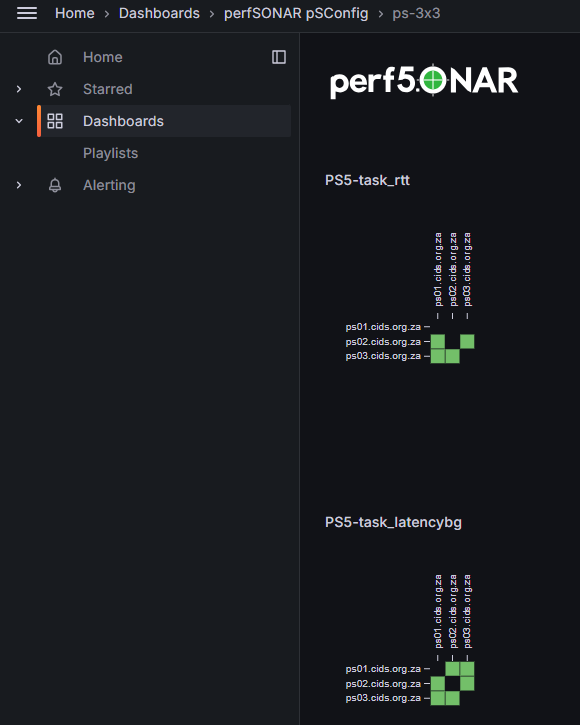This screenshot has height=725, width=580.
Task: Collapse the Dashboards section chevron
Action: pos(19,121)
